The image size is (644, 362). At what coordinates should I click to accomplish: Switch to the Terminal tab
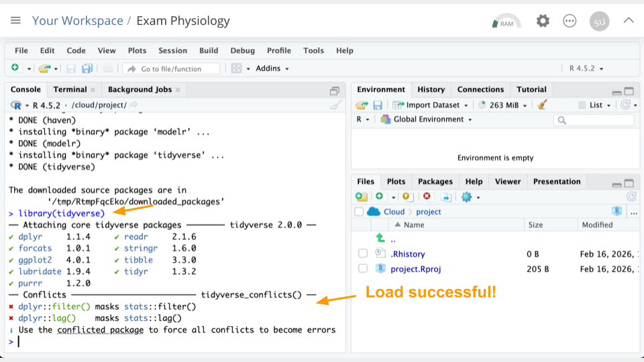pyautogui.click(x=70, y=89)
